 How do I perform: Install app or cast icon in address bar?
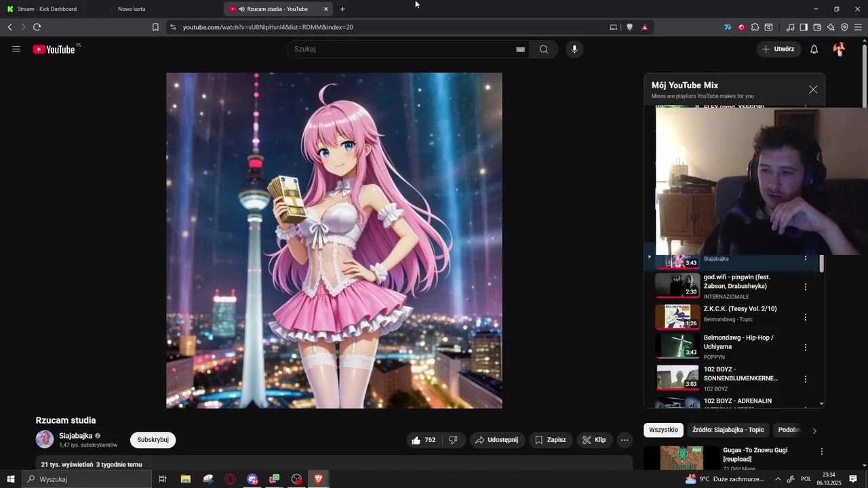click(614, 27)
